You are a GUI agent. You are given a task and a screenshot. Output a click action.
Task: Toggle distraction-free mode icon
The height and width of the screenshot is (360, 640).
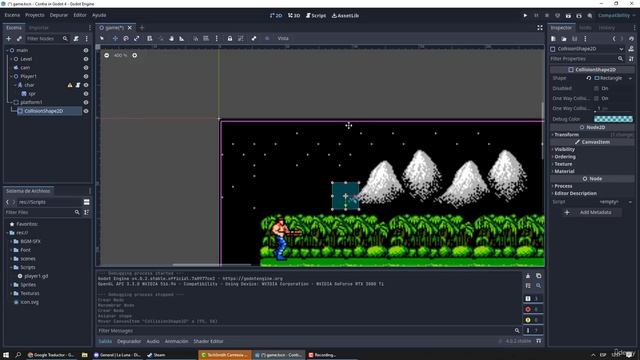pyautogui.click(x=540, y=28)
